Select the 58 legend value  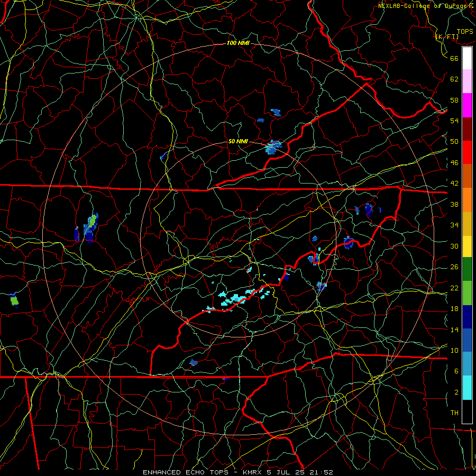[x=454, y=100]
